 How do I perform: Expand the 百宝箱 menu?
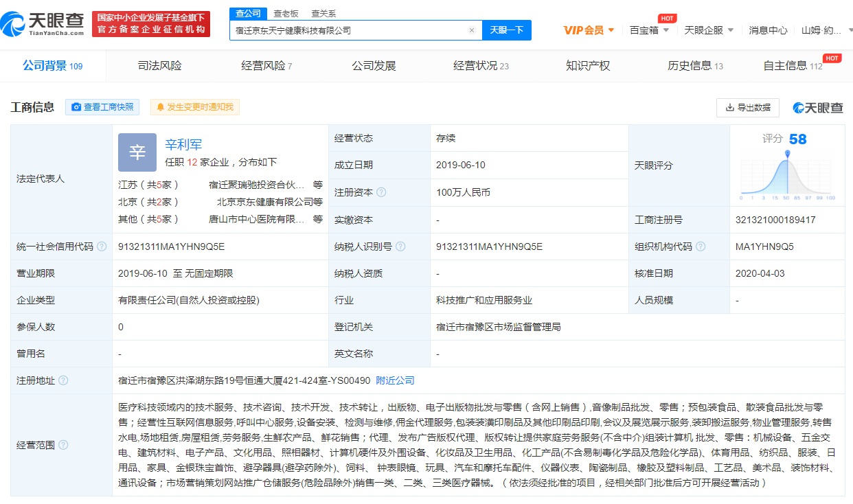pyautogui.click(x=649, y=30)
